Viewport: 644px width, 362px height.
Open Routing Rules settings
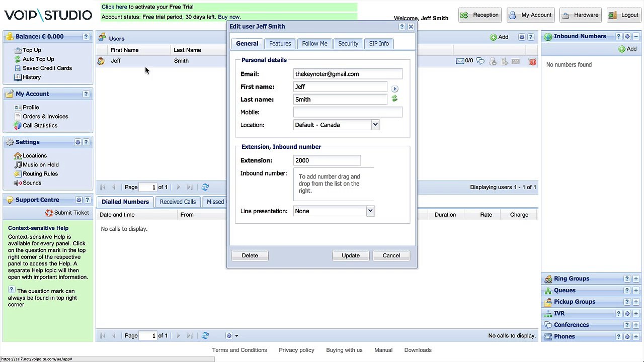click(40, 173)
